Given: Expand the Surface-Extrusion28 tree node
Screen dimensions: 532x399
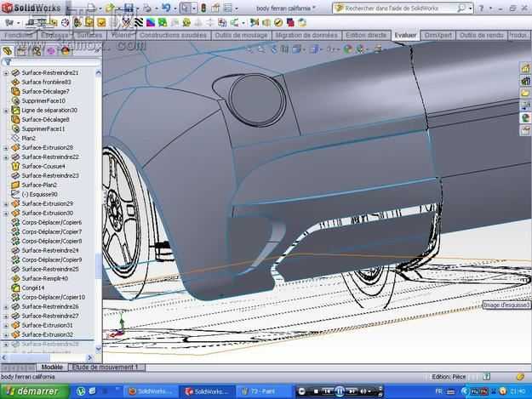Looking at the screenshot, I should click(x=6, y=148).
